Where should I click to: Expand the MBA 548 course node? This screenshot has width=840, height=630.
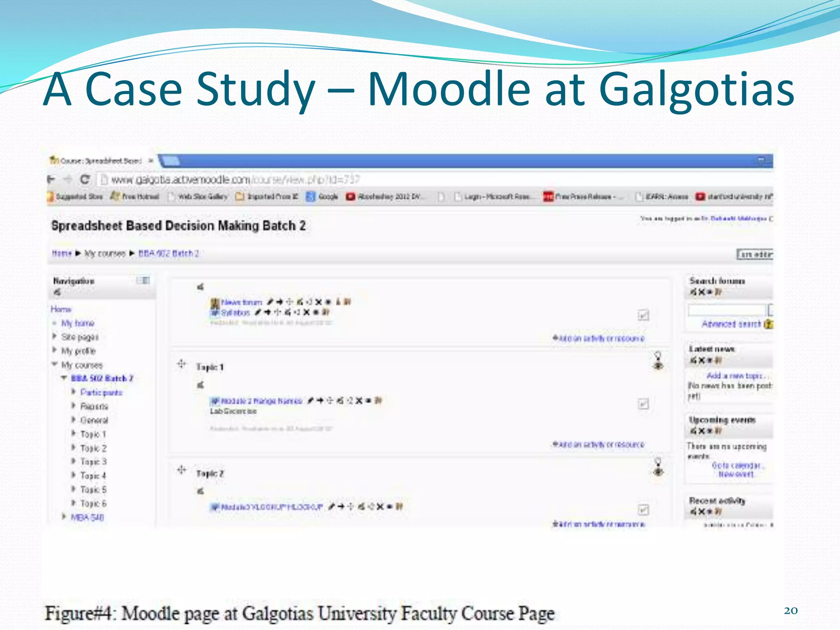click(64, 517)
